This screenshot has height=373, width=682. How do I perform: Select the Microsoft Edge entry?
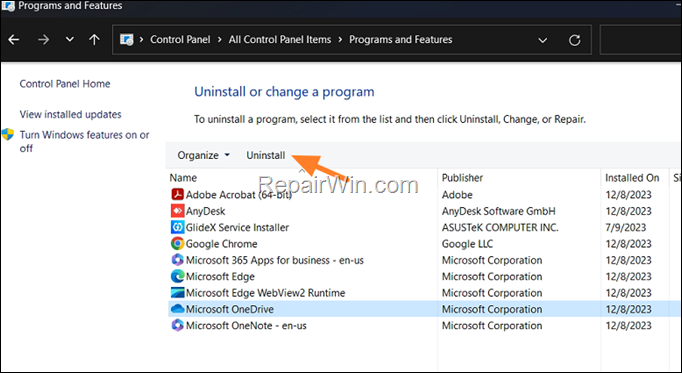(x=220, y=276)
